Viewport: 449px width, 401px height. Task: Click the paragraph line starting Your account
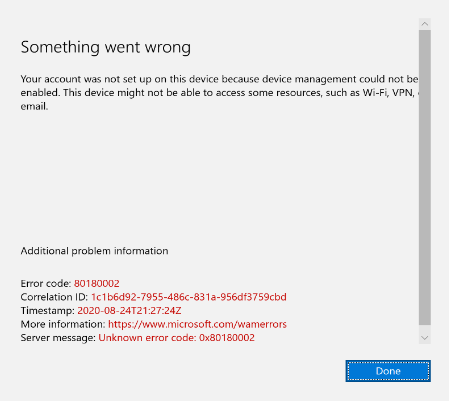(219, 79)
